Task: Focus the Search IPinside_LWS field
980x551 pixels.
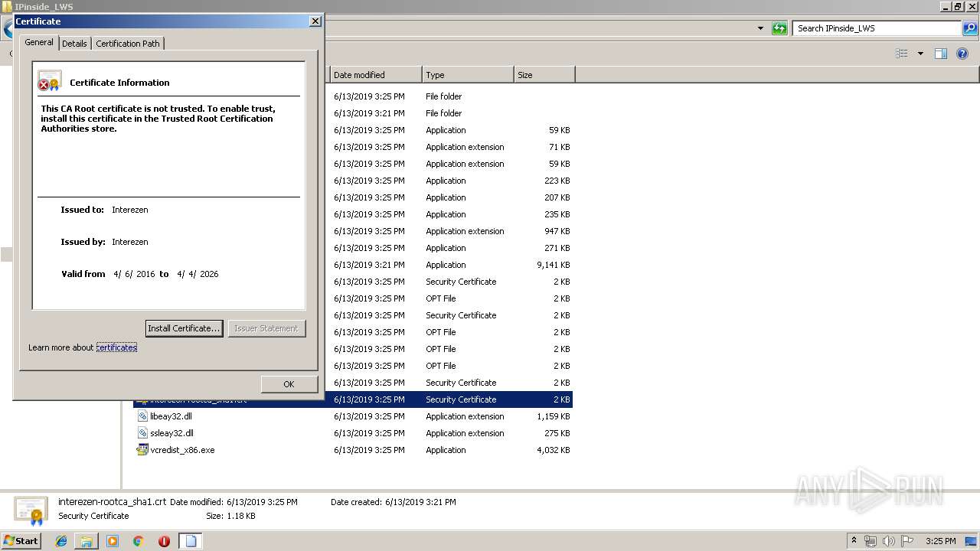Action: pyautogui.click(x=877, y=28)
